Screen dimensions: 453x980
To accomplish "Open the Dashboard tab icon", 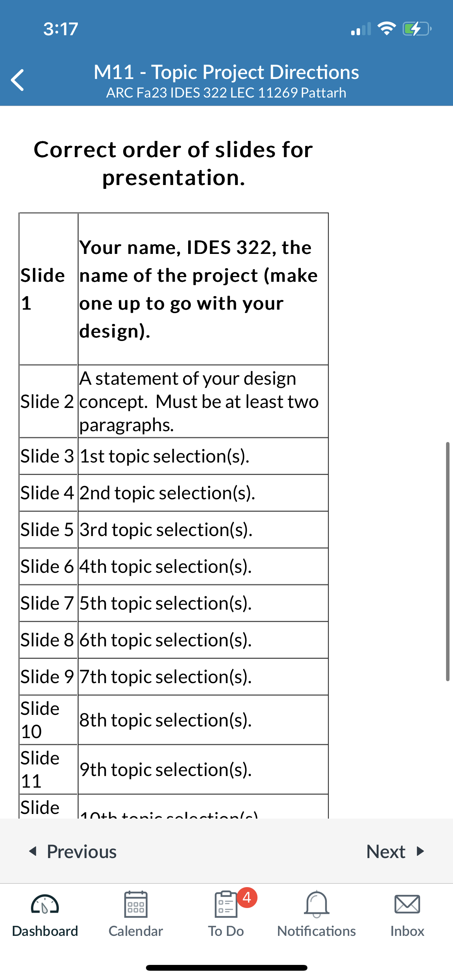I will (45, 905).
